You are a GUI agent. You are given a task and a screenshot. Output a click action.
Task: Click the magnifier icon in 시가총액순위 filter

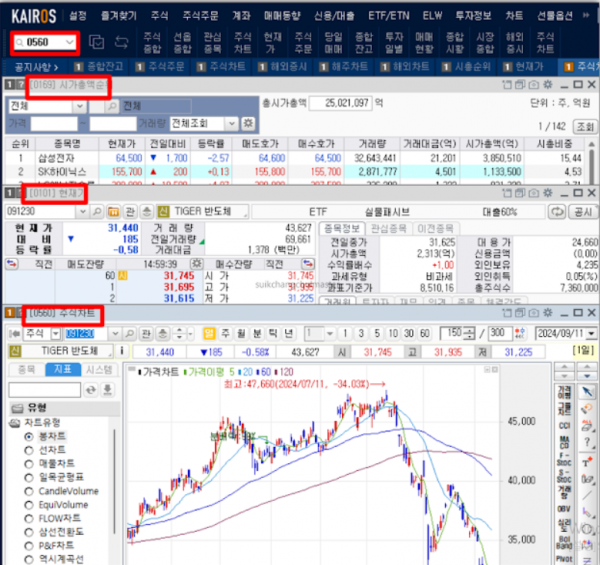112,106
